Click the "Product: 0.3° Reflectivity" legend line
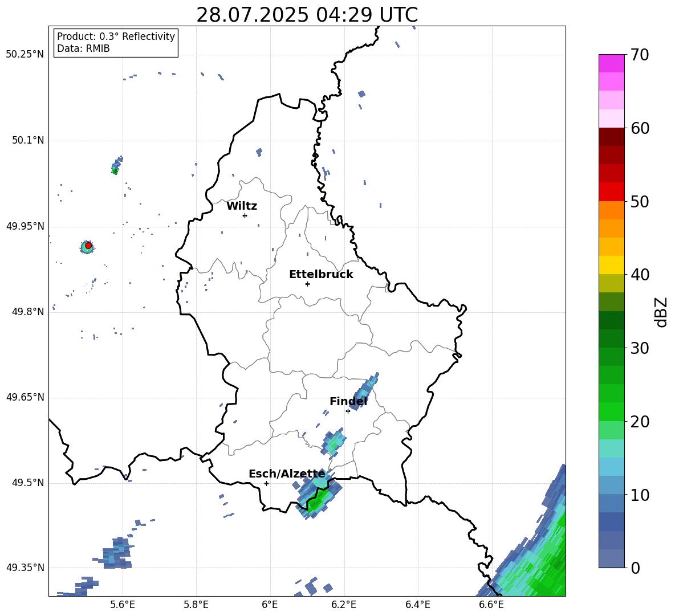This screenshot has width=675, height=616. click(x=116, y=36)
